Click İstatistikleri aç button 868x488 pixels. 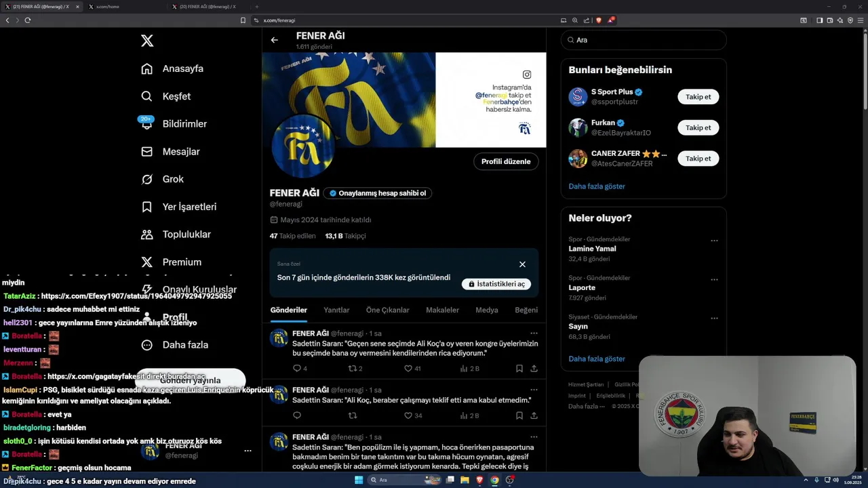(x=496, y=284)
